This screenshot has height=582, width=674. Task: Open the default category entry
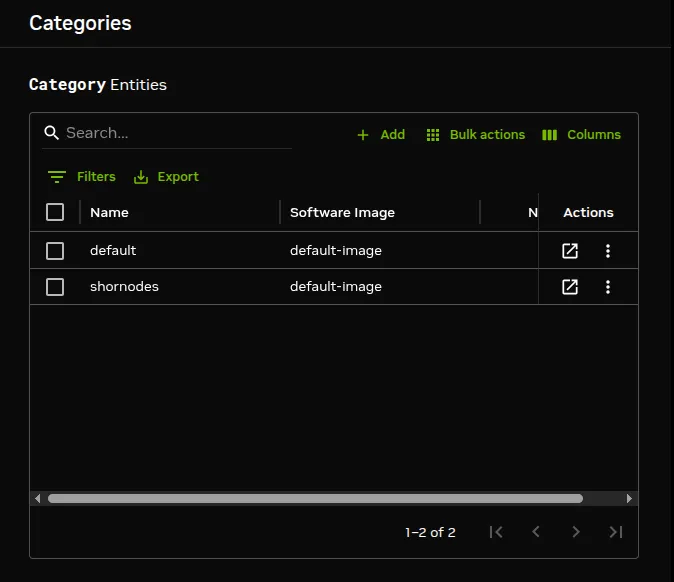(570, 251)
